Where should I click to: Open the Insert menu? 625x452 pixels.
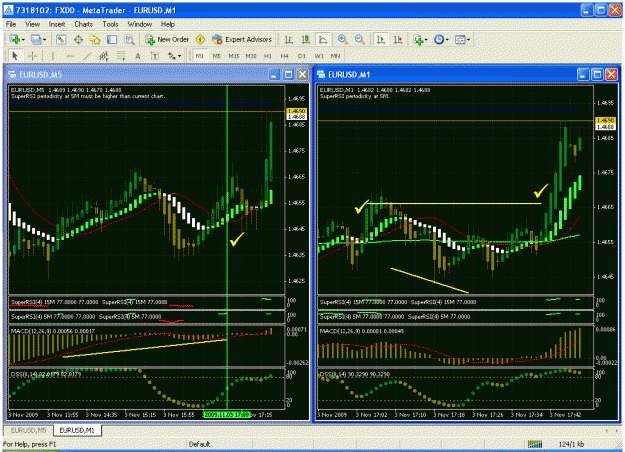pos(57,24)
